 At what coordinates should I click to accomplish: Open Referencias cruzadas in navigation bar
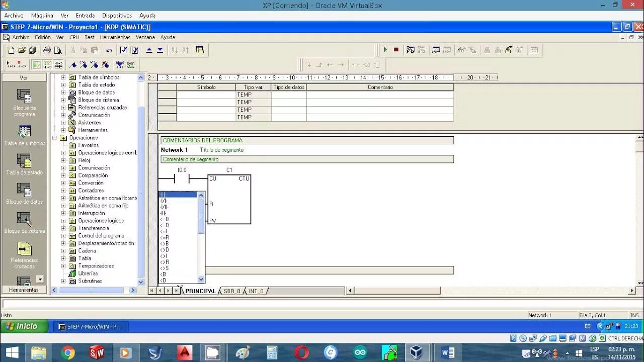tap(24, 255)
